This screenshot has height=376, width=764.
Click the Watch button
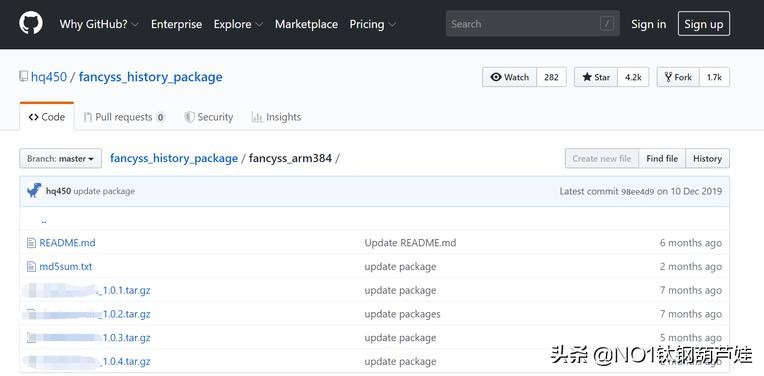tap(510, 77)
